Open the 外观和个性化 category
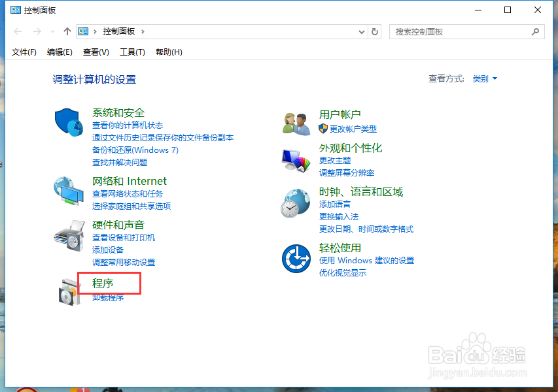The height and width of the screenshot is (392, 558). pos(351,148)
